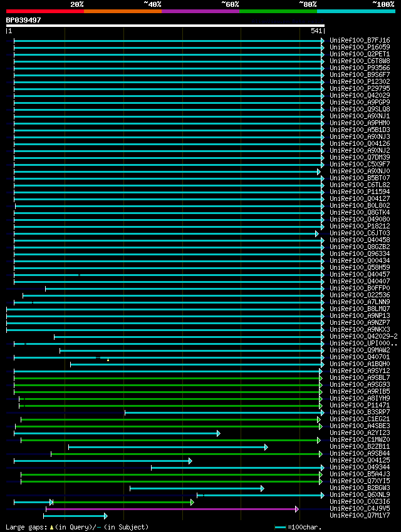Select the UniRef100_C5X9F7 label
The width and height of the screenshot is (401, 532).
click(x=360, y=164)
